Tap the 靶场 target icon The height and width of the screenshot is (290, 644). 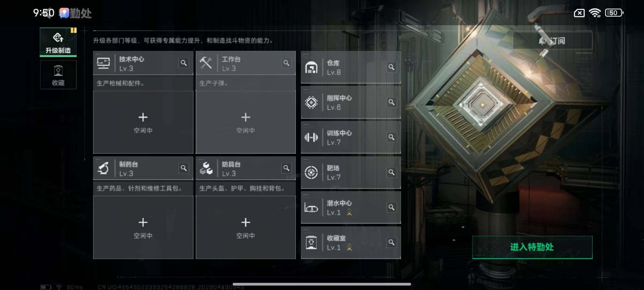coord(311,172)
